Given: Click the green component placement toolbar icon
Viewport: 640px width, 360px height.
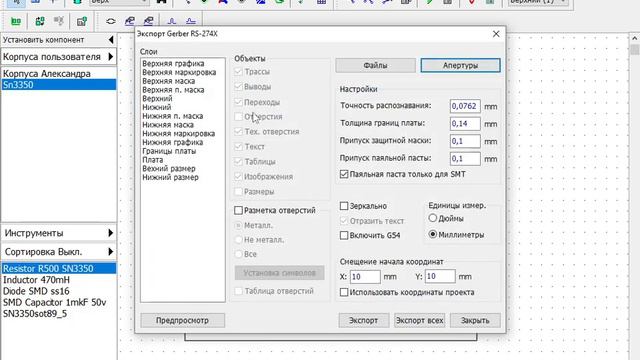Looking at the screenshot, I should pyautogui.click(x=16, y=21).
